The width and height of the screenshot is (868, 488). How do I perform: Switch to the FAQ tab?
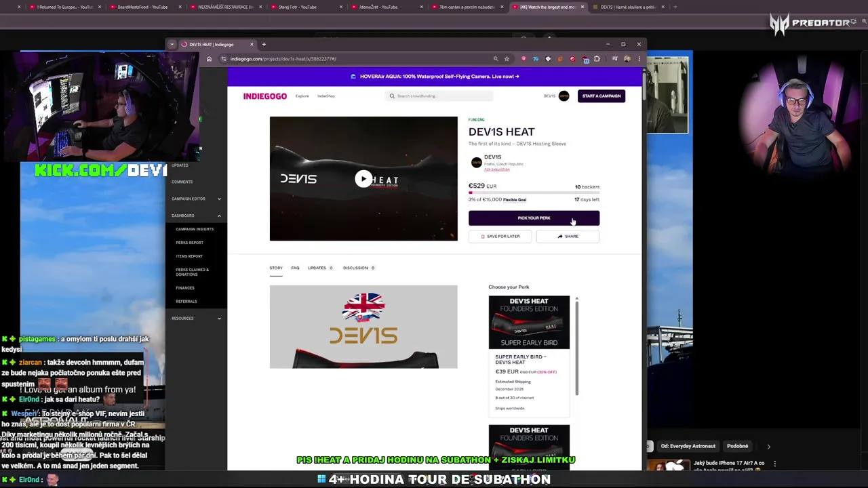295,268
